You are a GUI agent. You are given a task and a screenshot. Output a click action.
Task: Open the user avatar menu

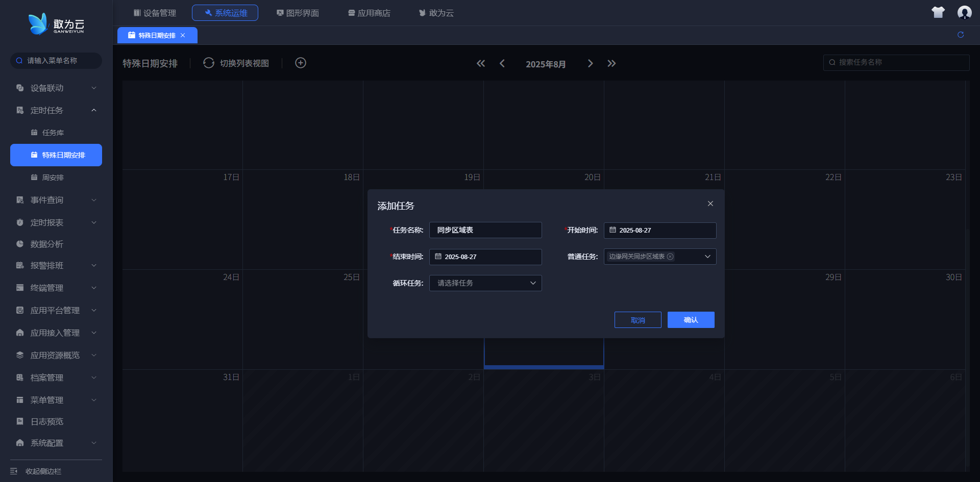coord(964,12)
